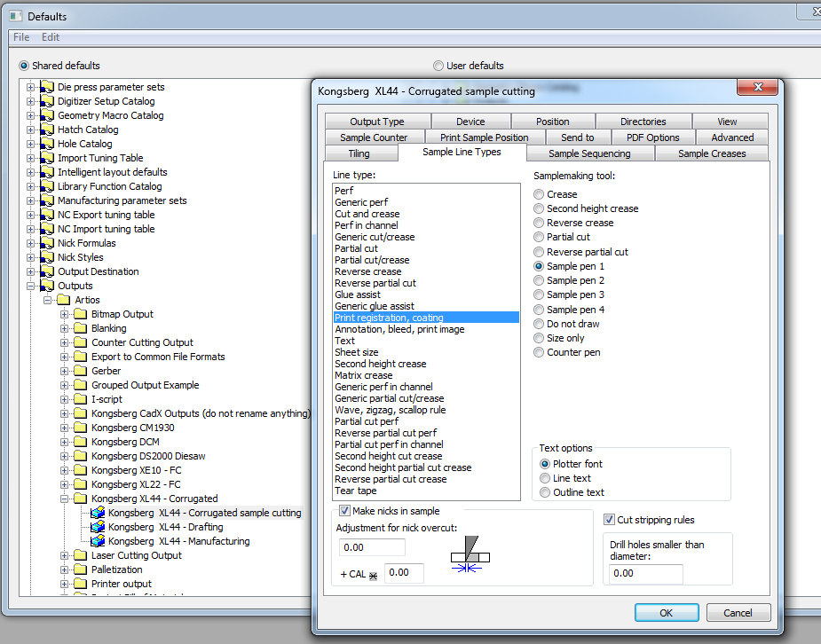Click the nick overcut diagram graphic
Viewport: 821px width, 644px height.
click(x=470, y=554)
